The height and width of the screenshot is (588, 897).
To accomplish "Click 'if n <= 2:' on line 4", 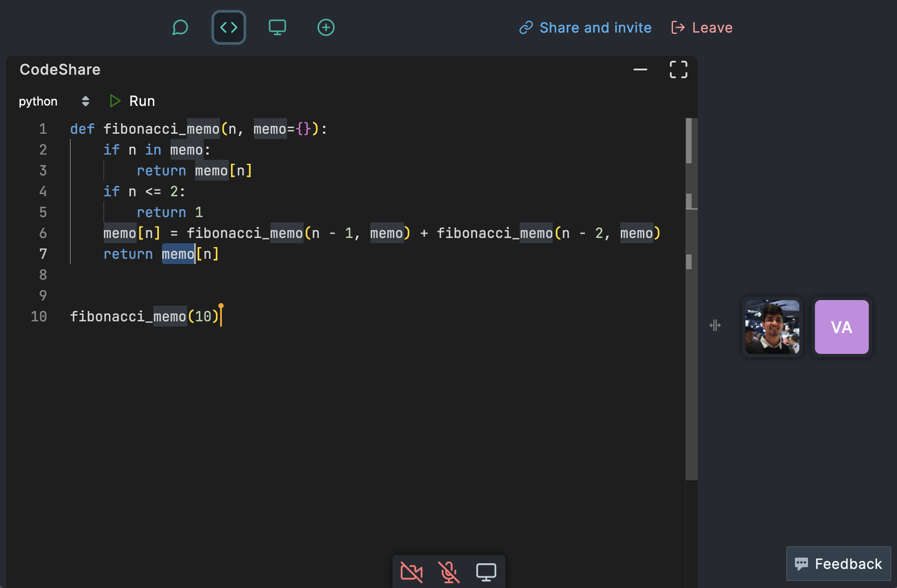I will click(145, 192).
